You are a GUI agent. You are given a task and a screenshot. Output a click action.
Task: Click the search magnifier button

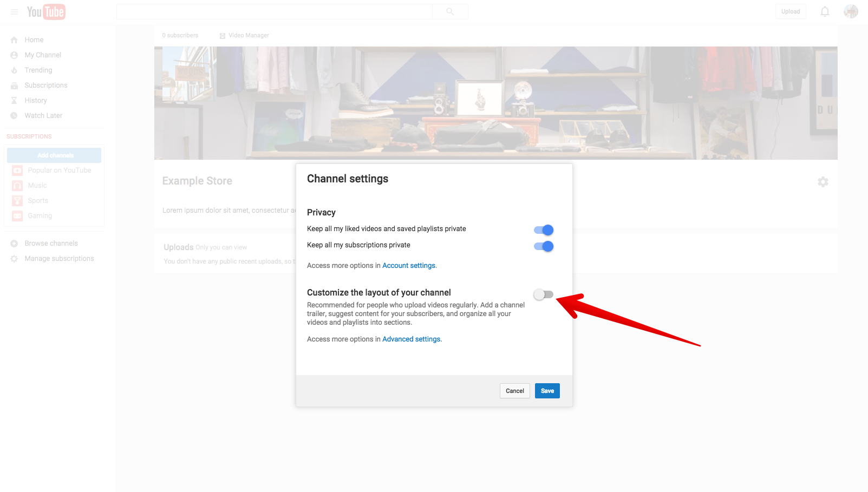pos(450,12)
